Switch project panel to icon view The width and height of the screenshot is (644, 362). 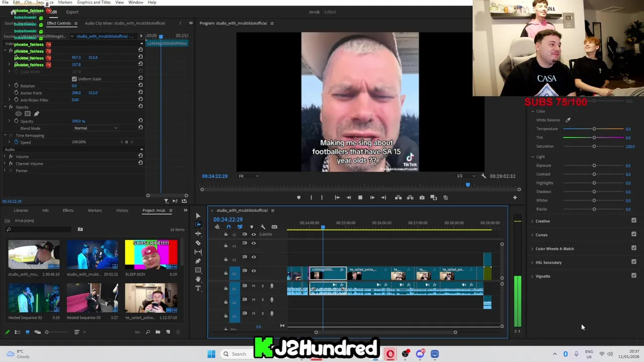point(27,332)
